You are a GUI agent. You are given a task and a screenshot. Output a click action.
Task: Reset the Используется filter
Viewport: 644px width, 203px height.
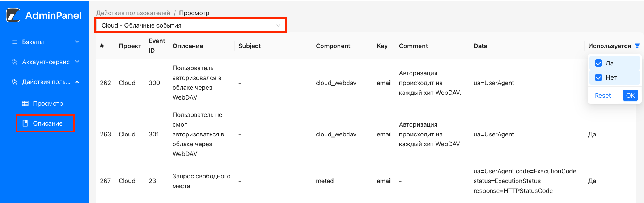pos(602,96)
